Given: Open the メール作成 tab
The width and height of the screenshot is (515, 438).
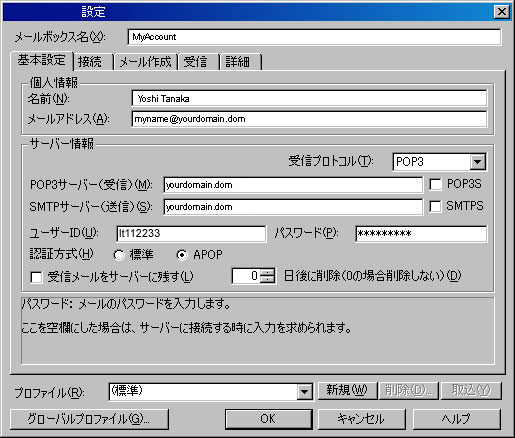Looking at the screenshot, I should point(146,62).
